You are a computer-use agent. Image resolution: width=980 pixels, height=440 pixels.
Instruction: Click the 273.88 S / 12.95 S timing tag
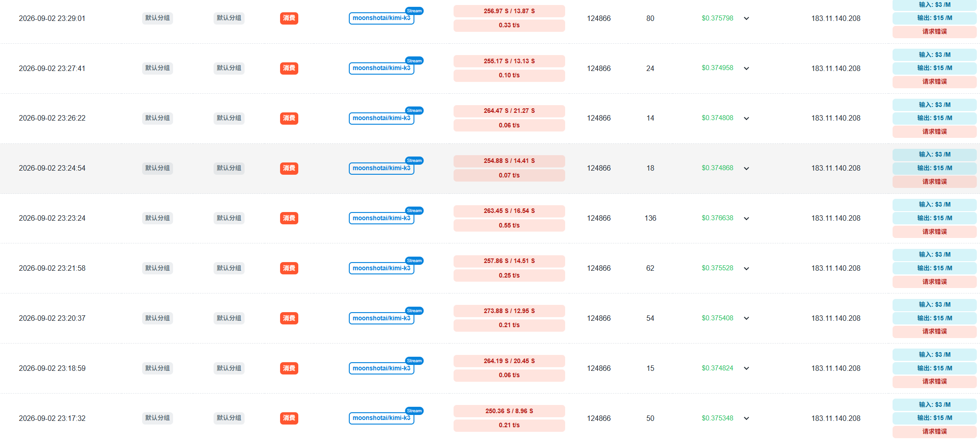[x=509, y=311]
